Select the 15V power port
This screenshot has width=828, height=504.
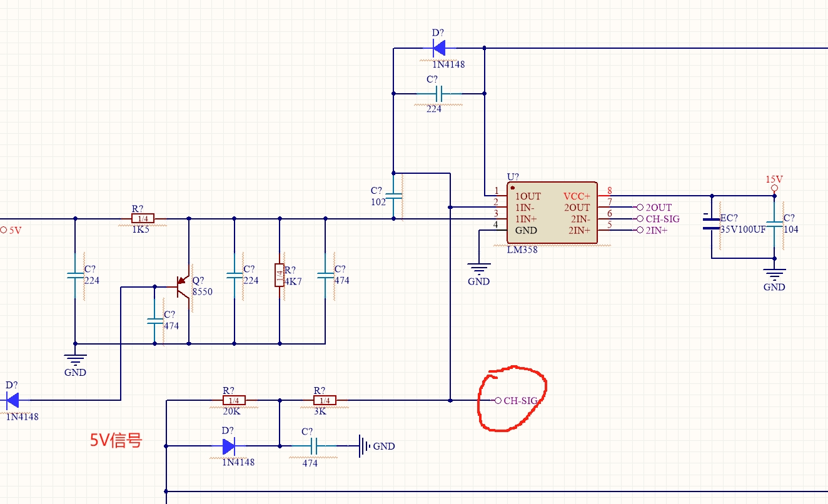(774, 183)
